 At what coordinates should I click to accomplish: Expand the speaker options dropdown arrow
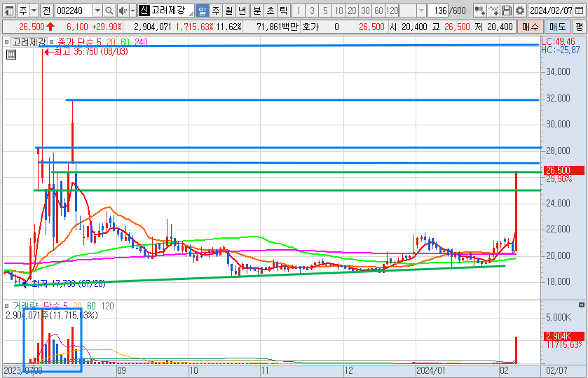132,10
